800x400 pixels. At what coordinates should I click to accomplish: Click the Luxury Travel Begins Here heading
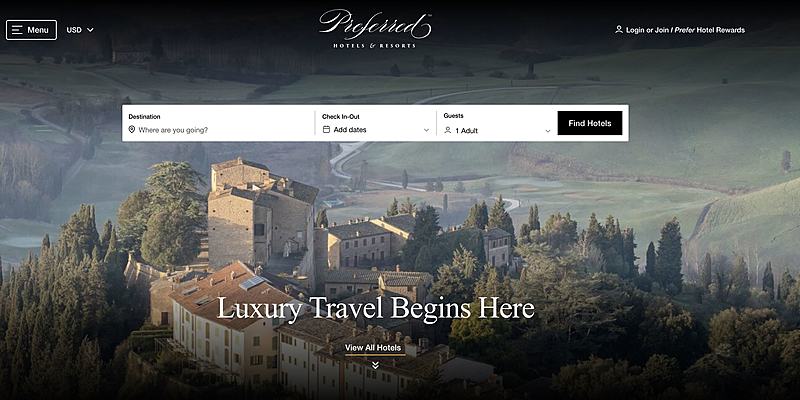tap(376, 309)
